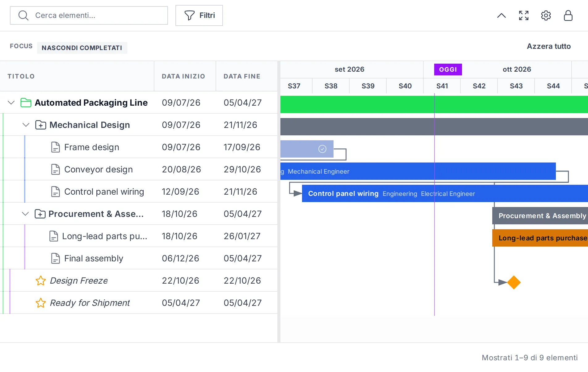Click Design Freeze start date 22/10/26

[x=181, y=281]
